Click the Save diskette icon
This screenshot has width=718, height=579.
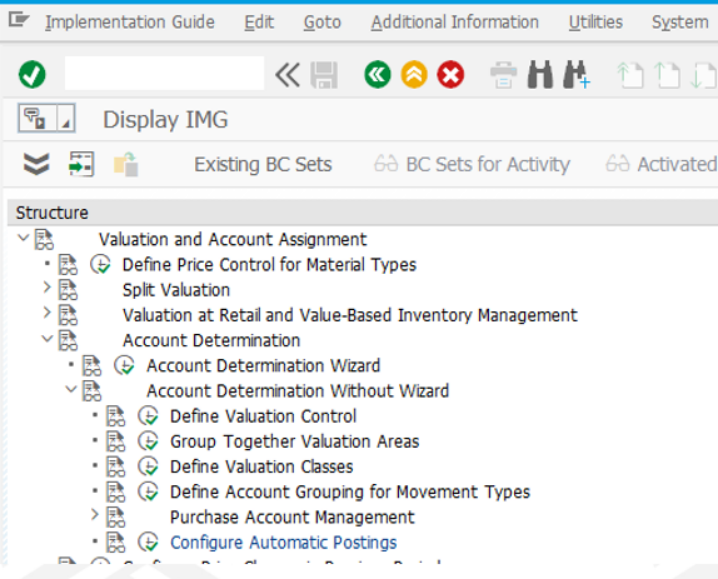pyautogui.click(x=324, y=75)
